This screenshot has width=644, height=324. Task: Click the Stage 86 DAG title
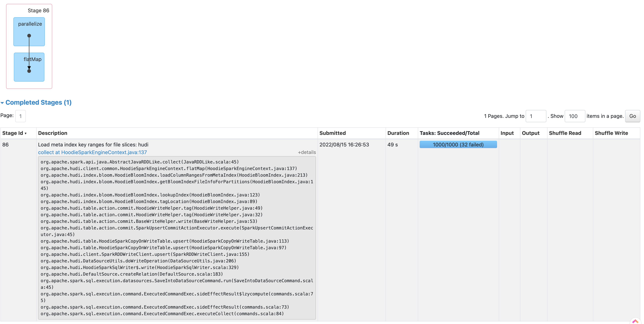click(38, 10)
